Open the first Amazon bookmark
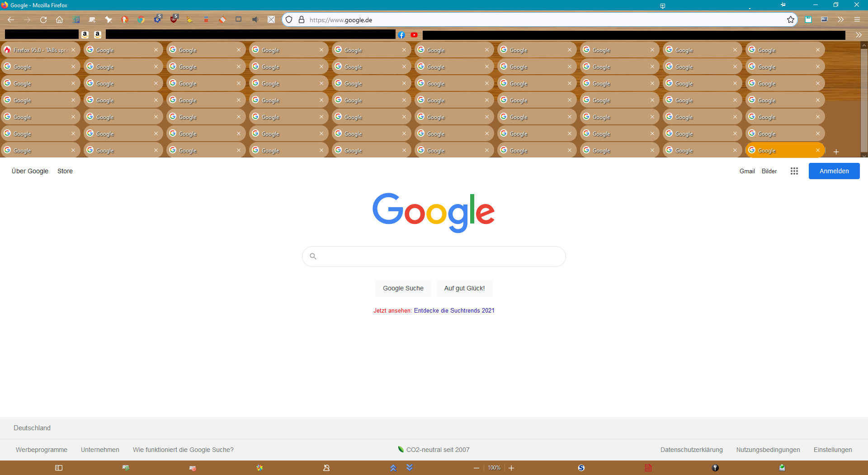This screenshot has width=868, height=475. pyautogui.click(x=85, y=34)
